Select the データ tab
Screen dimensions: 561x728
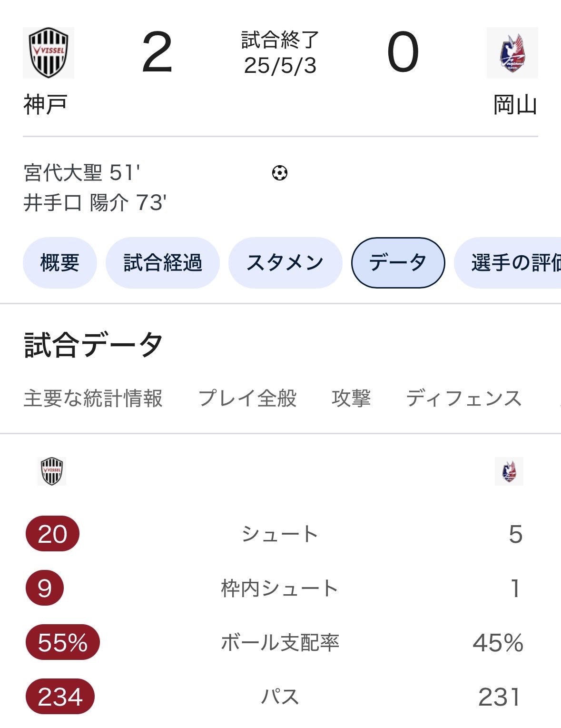point(398,263)
